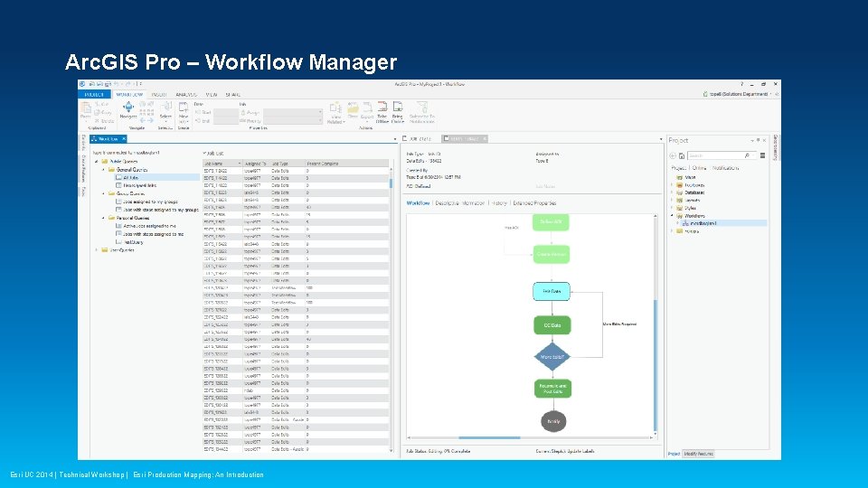Viewport: 868px width, 488px height.
Task: Click the Edit Data step in workflow diagram
Action: click(x=552, y=292)
